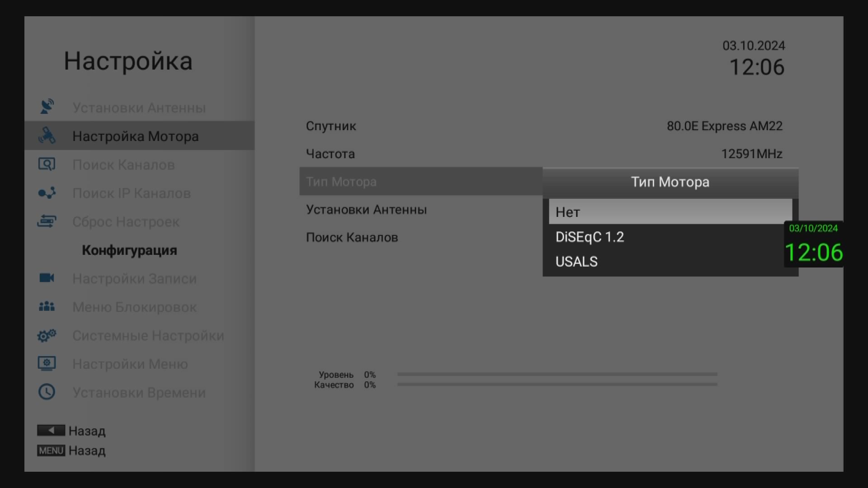Click the motor icon beside Настройка Мотора

point(47,136)
